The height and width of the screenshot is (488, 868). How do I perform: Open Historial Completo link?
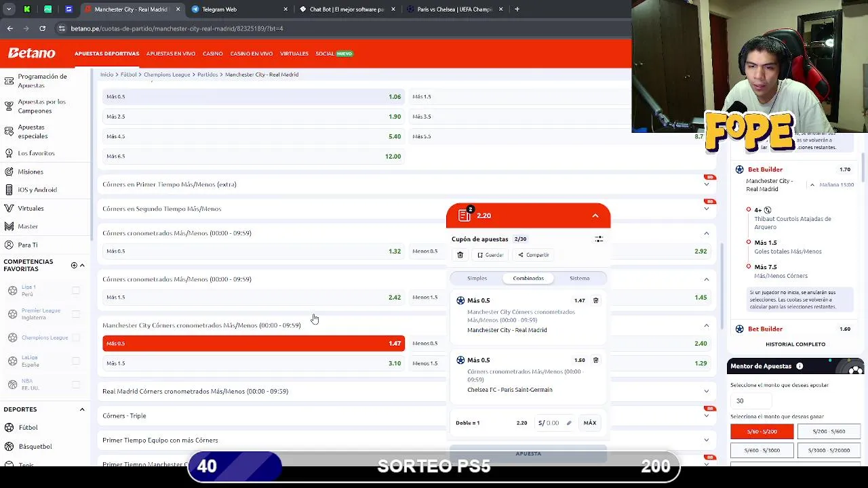click(x=795, y=344)
